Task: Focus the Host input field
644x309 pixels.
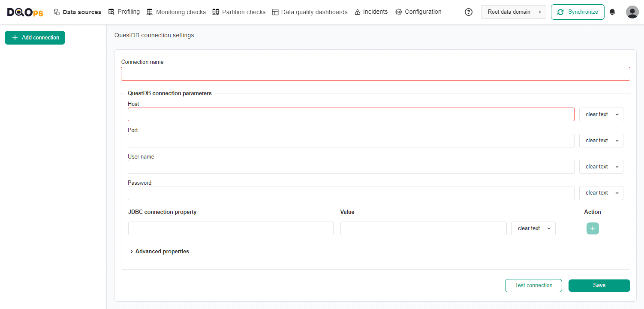Action: [x=351, y=114]
